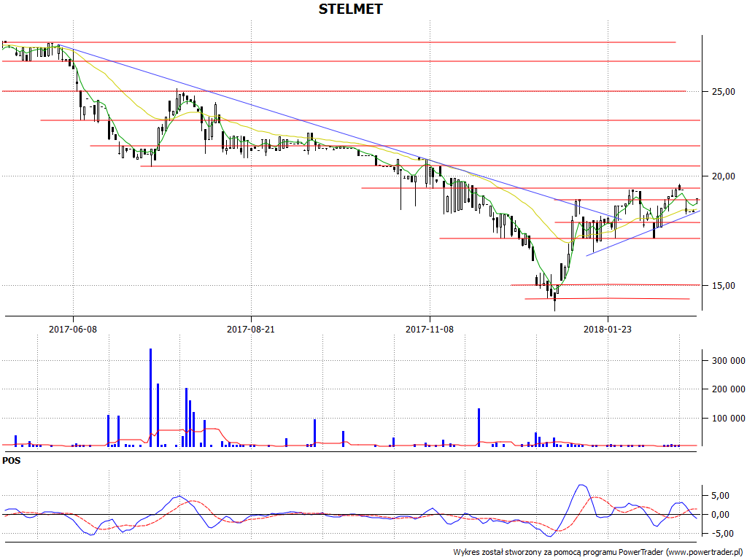This screenshot has width=747, height=560.
Task: Click the highest peak of the POS oscillator
Action: 581,485
